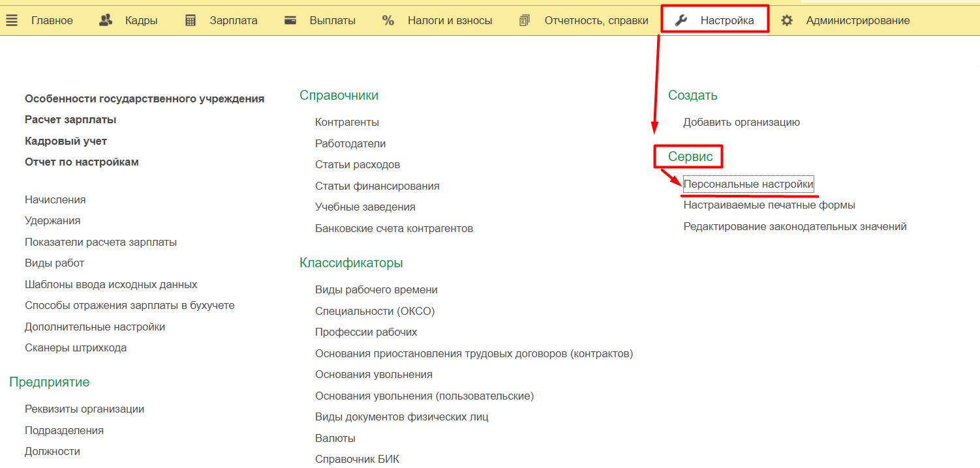Open Кадровый учет settings
Viewport: 980px width, 468px height.
(66, 141)
